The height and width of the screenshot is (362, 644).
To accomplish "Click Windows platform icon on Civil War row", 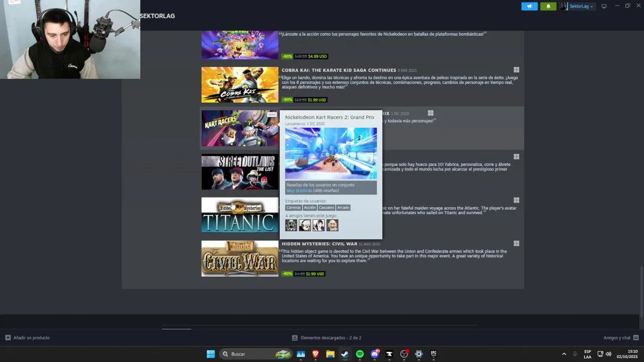I will [516, 243].
